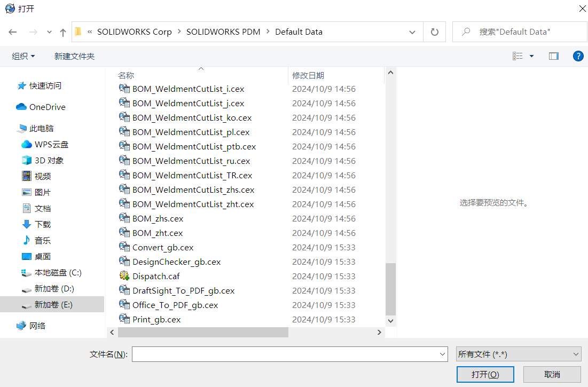Screen dimensions: 588x387
Task: Click the horizontal scroll right arrow
Action: (380, 333)
